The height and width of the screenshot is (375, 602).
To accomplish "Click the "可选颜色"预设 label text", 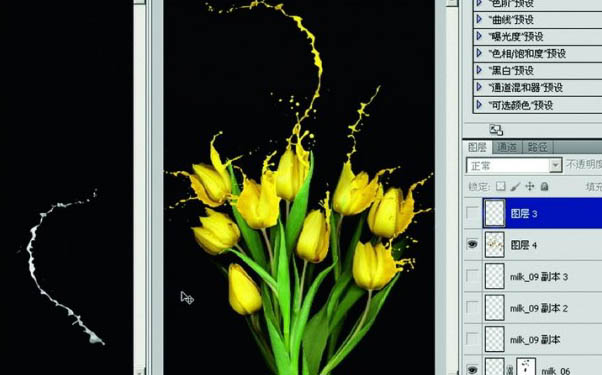I will tap(520, 105).
